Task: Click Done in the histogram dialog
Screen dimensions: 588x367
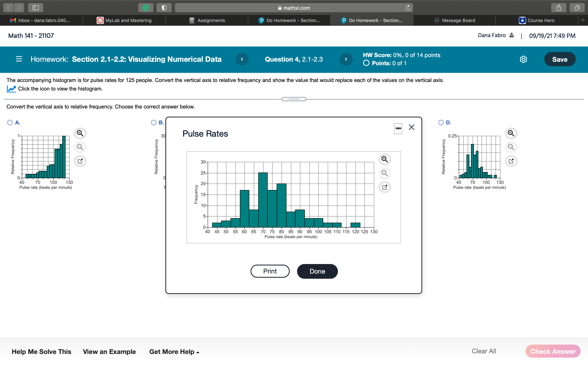Action: [x=317, y=271]
